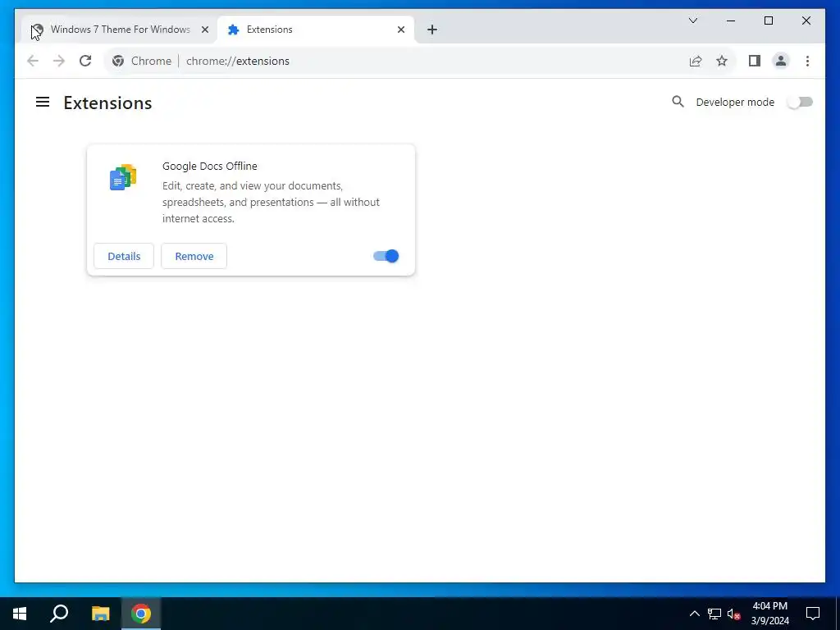Click the Google Docs Offline title text
This screenshot has width=840, height=630.
209,166
